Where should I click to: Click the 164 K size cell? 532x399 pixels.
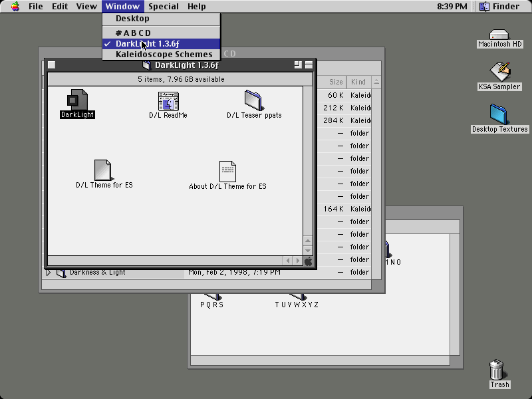point(334,209)
